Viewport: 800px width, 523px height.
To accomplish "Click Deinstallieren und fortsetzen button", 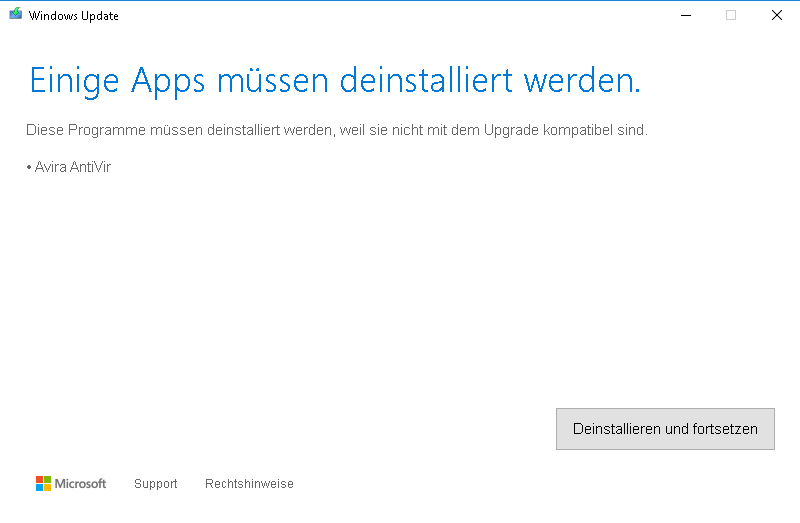I will 665,429.
